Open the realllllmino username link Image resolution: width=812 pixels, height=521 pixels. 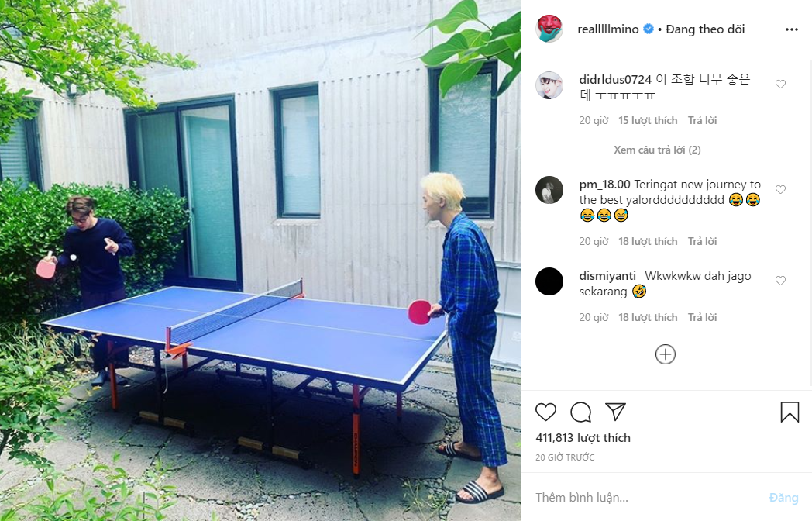[608, 29]
